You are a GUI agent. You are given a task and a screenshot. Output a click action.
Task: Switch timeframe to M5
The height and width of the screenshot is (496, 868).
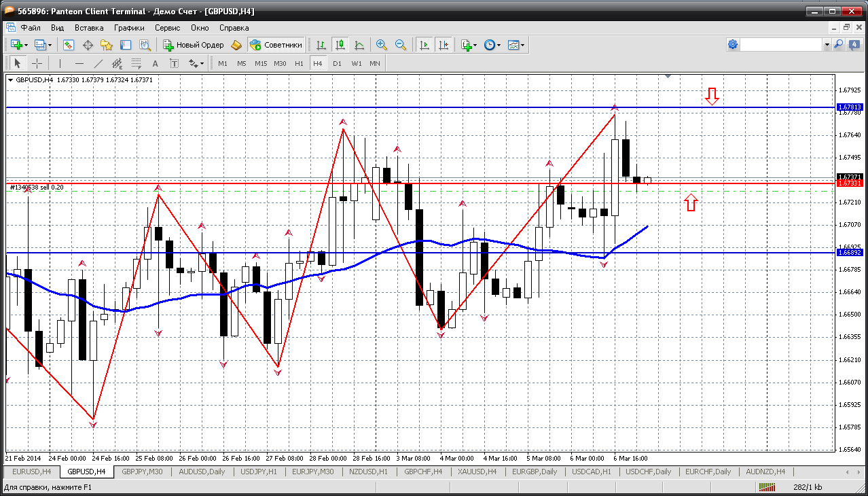pyautogui.click(x=242, y=63)
